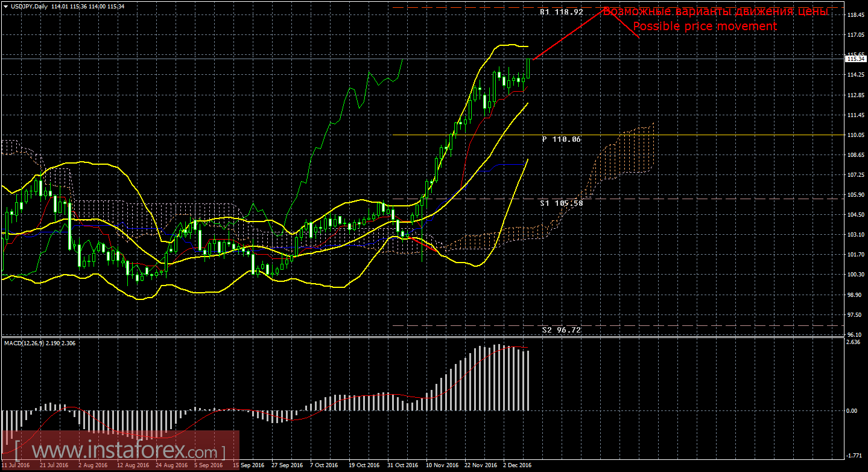Click the 118.45 price scale label

point(855,15)
